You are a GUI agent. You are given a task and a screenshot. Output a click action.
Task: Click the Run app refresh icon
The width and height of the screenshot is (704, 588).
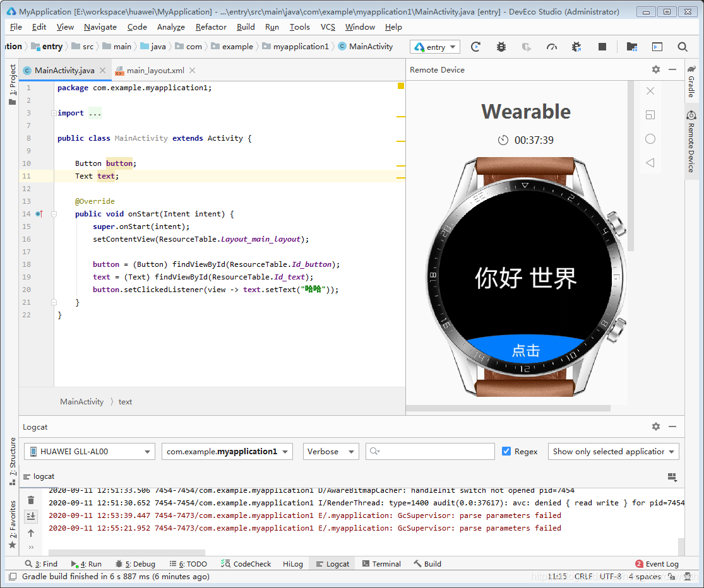476,47
